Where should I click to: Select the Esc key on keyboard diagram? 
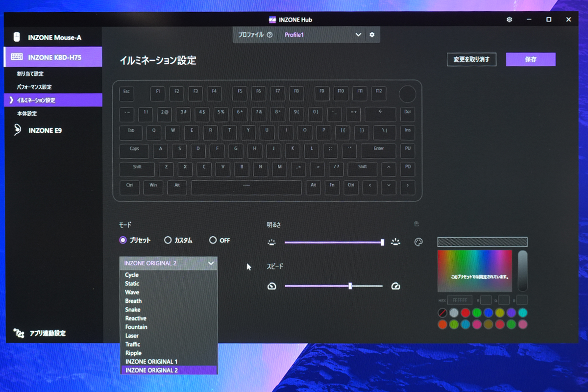pyautogui.click(x=126, y=94)
